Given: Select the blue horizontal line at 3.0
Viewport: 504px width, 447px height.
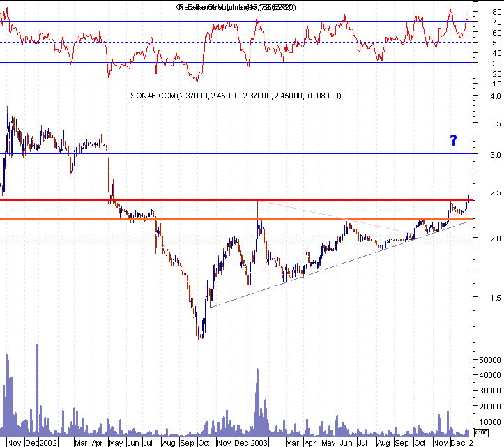Looking at the screenshot, I should pos(236,153).
